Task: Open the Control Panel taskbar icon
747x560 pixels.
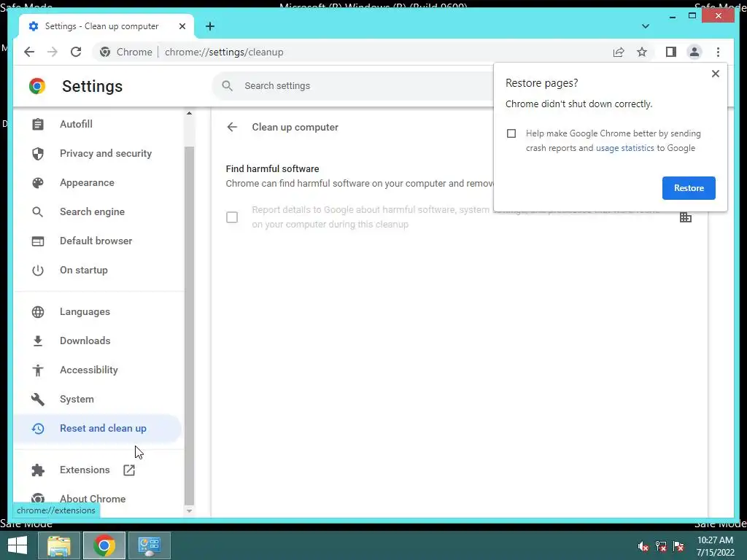Action: coord(149,545)
